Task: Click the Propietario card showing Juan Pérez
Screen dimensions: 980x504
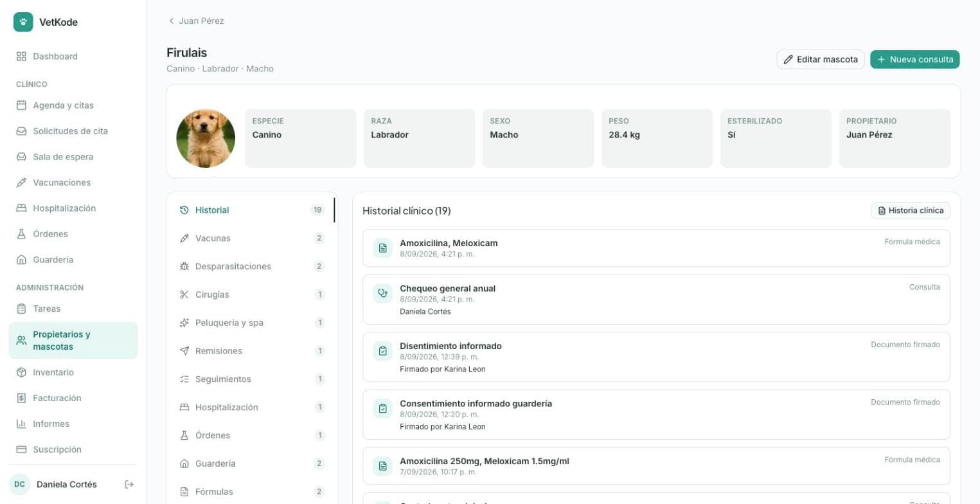Action: [x=895, y=138]
